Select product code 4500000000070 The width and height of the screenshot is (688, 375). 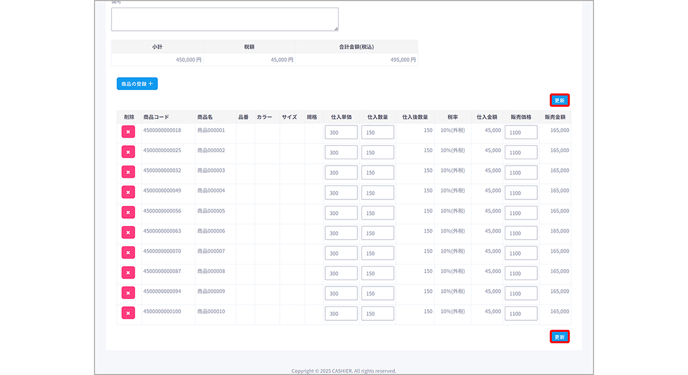click(x=162, y=251)
